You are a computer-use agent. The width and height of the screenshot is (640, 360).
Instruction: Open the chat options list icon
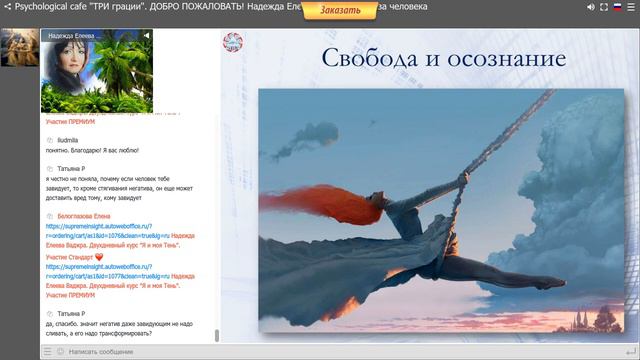[x=48, y=351]
